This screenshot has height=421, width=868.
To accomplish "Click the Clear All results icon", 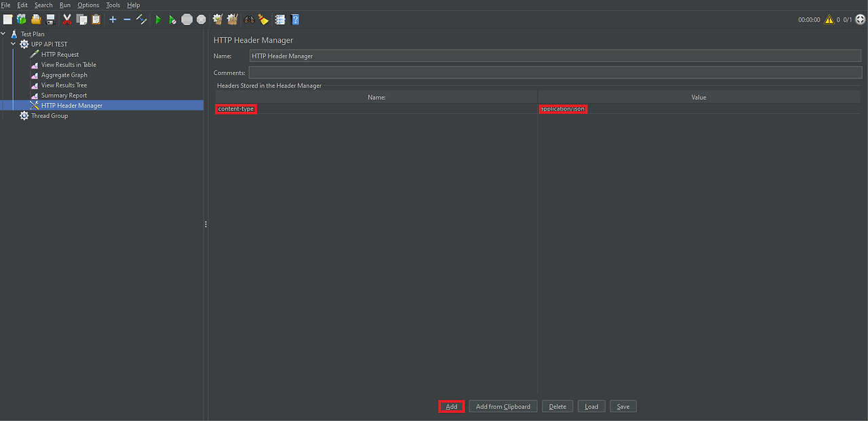I will (232, 20).
